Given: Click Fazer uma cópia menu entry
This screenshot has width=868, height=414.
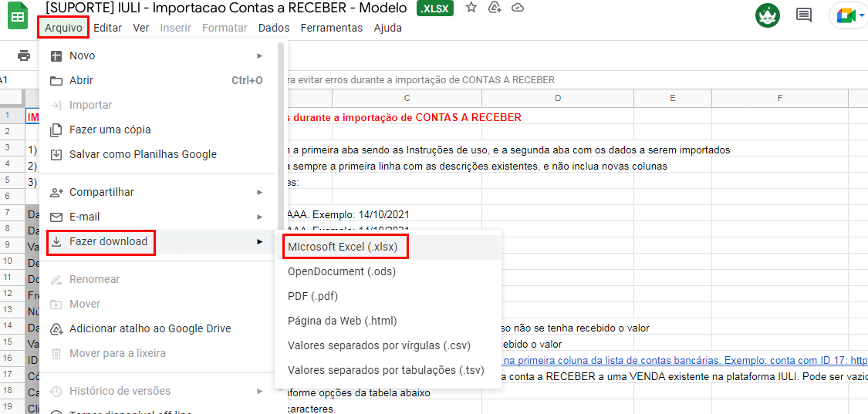Looking at the screenshot, I should coord(110,130).
